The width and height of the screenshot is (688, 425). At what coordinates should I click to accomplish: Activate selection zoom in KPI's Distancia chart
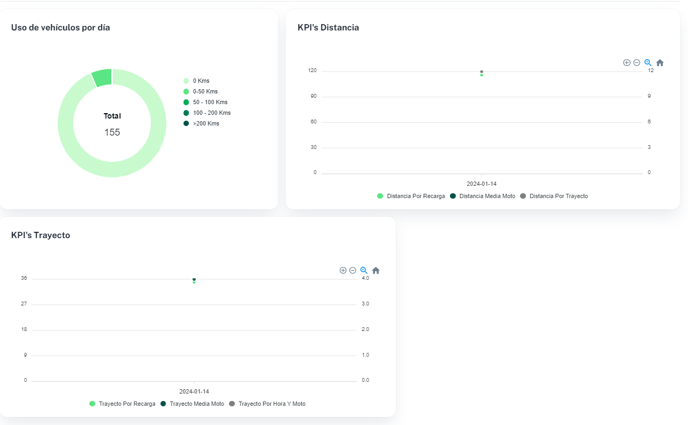coord(648,63)
